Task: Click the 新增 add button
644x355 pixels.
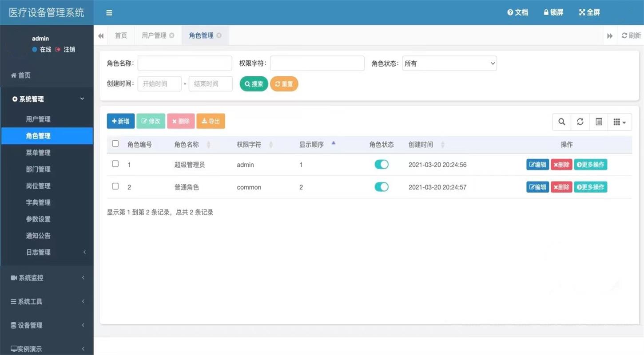Action: [121, 121]
